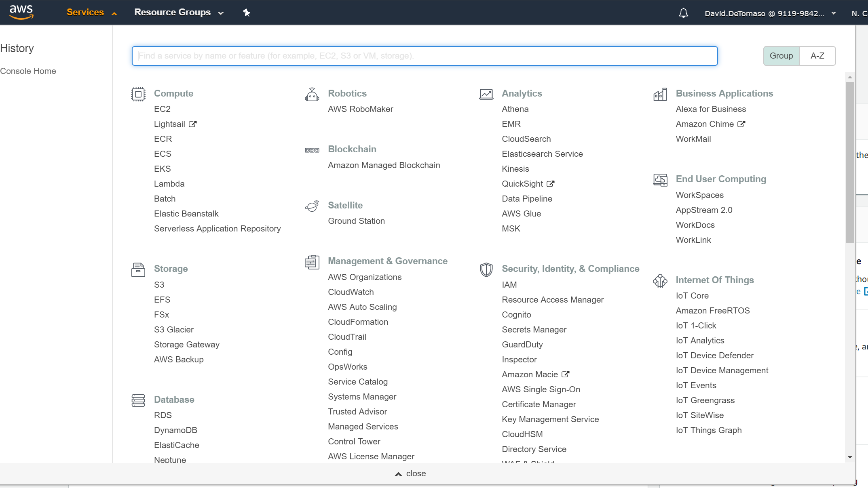Click the Database category stack icon
This screenshot has height=488, width=868.
pos(138,400)
